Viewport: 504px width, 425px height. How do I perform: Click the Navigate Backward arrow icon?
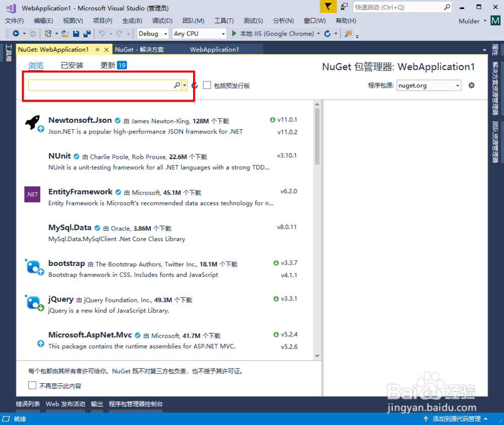tap(16, 33)
